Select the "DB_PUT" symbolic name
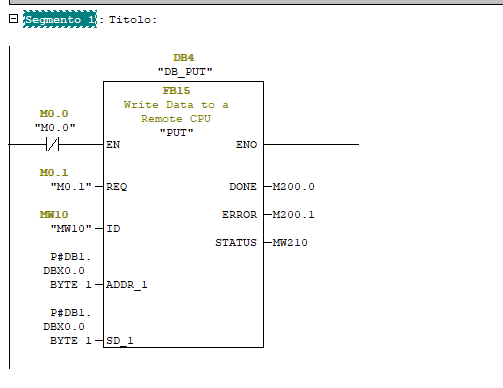 coord(185,72)
